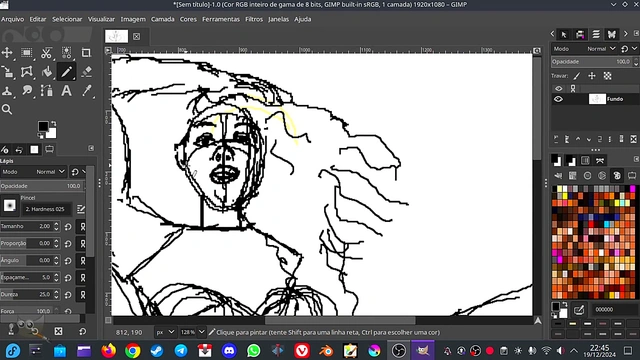Select the Unified Transform tool

[7, 72]
